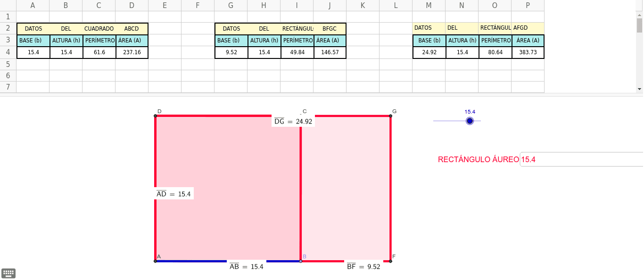Select BASE (b) header in column M
The image size is (644, 280).
tap(429, 41)
